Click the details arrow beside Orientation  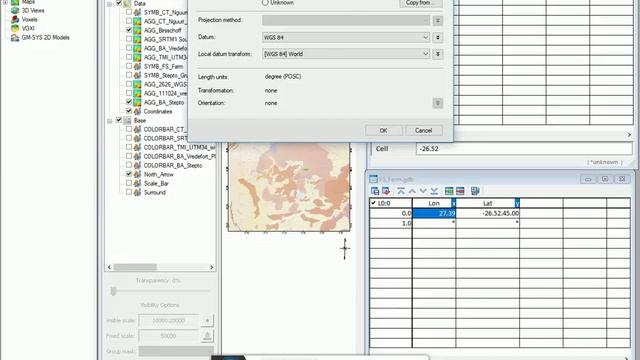(x=438, y=103)
